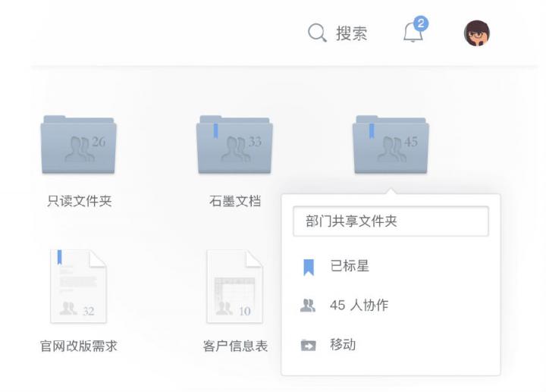
Task: Click the 官网改版需求 file name
Action: [x=79, y=346]
